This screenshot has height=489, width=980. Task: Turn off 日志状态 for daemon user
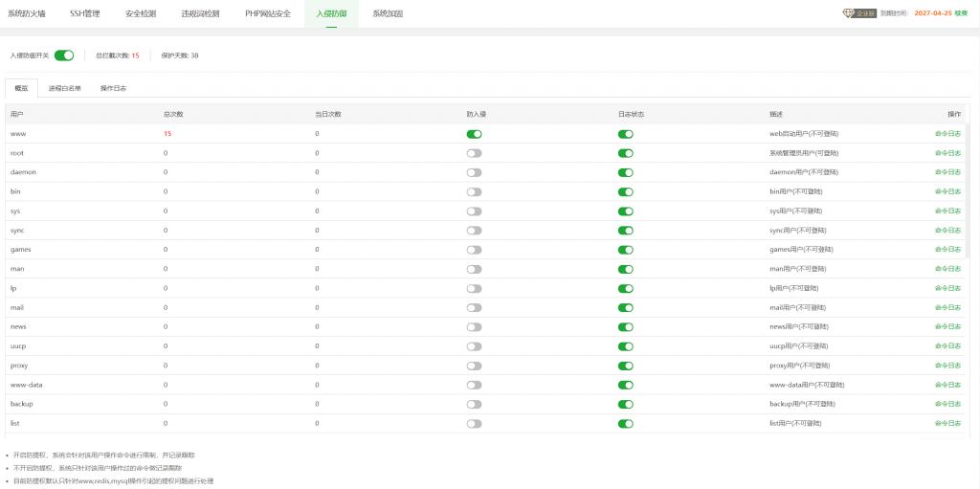[x=626, y=172]
